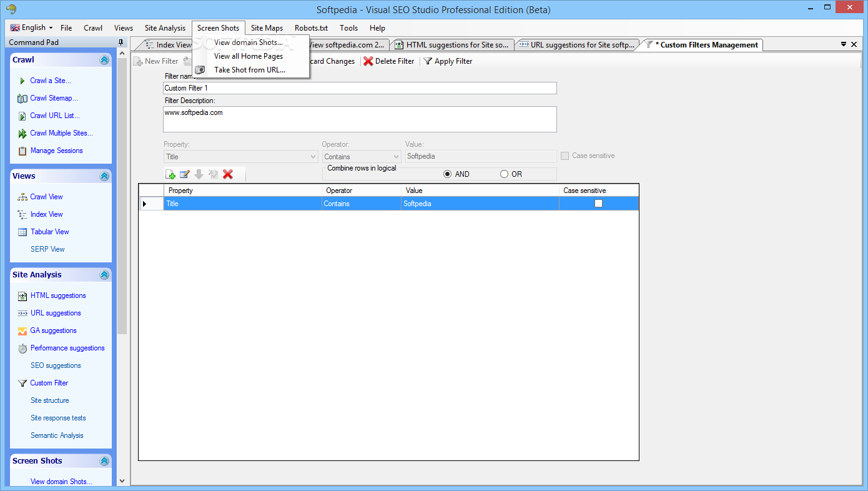Click the Index View icon in Command Pad
Screen dimensions: 868x491
coord(22,214)
